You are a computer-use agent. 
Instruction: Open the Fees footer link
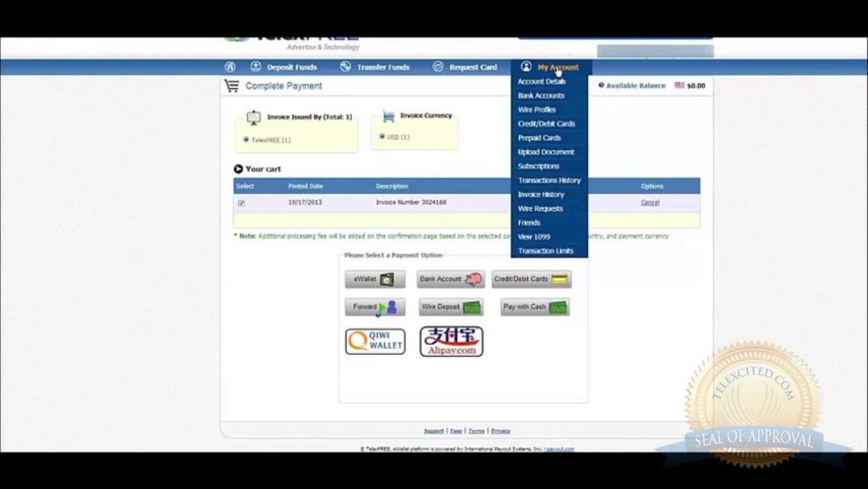click(456, 431)
